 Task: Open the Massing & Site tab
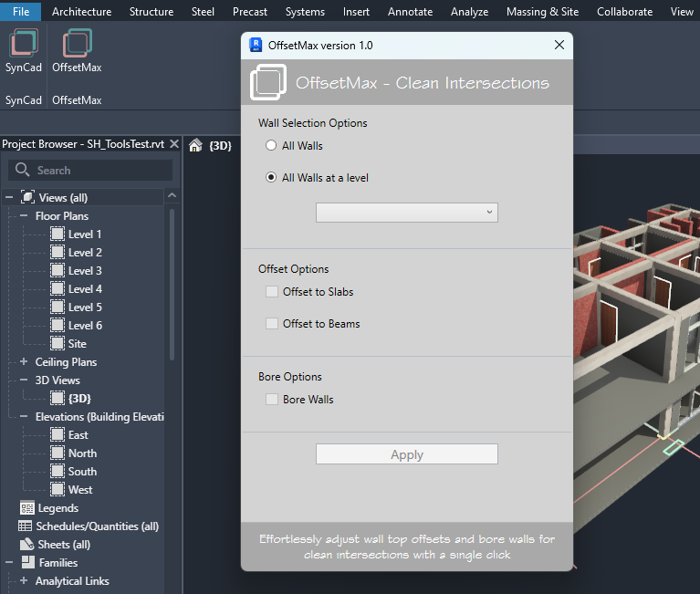542,11
